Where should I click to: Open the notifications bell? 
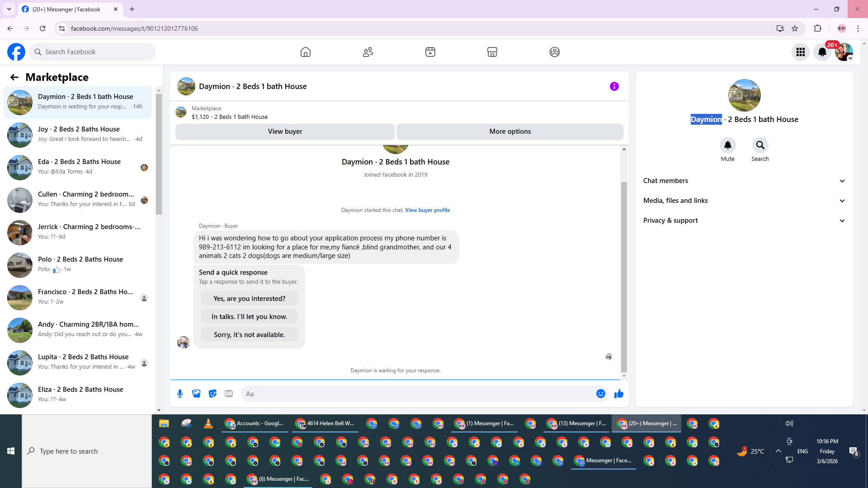click(822, 52)
